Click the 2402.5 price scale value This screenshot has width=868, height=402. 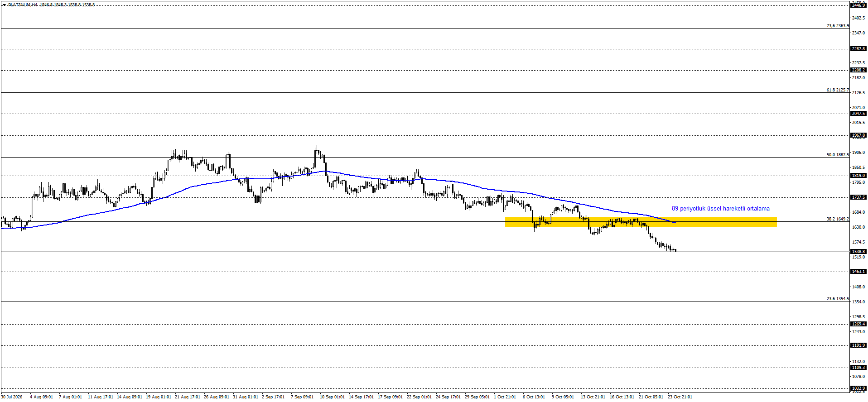pos(858,18)
